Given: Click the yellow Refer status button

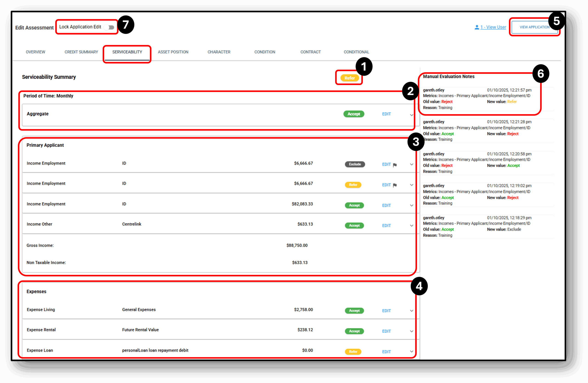Looking at the screenshot, I should 349,78.
